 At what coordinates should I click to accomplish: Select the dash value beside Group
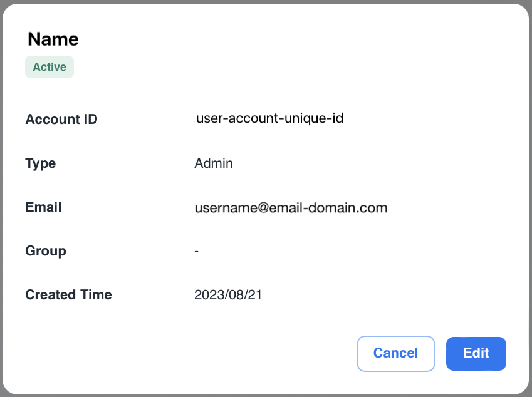click(x=197, y=251)
